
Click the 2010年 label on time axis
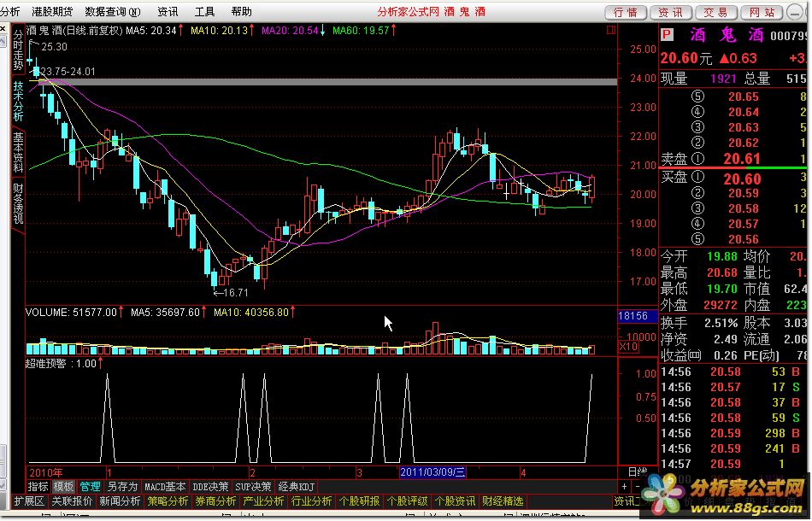tap(46, 472)
